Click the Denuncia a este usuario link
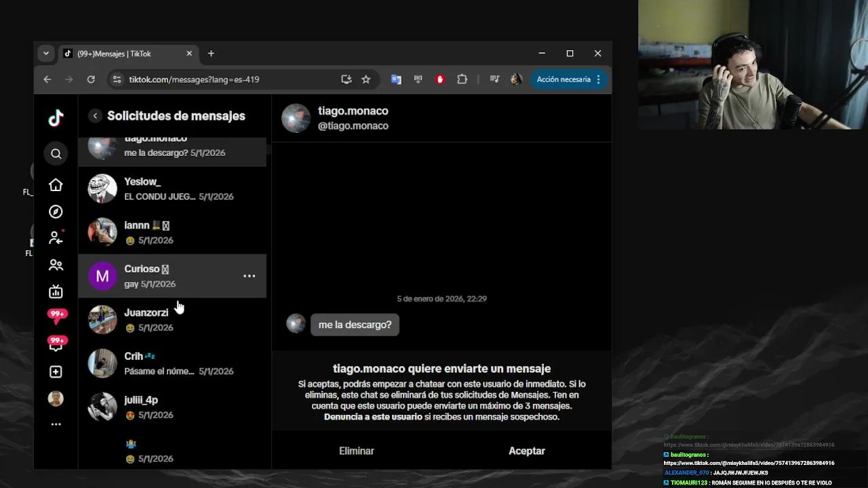 pos(373,417)
